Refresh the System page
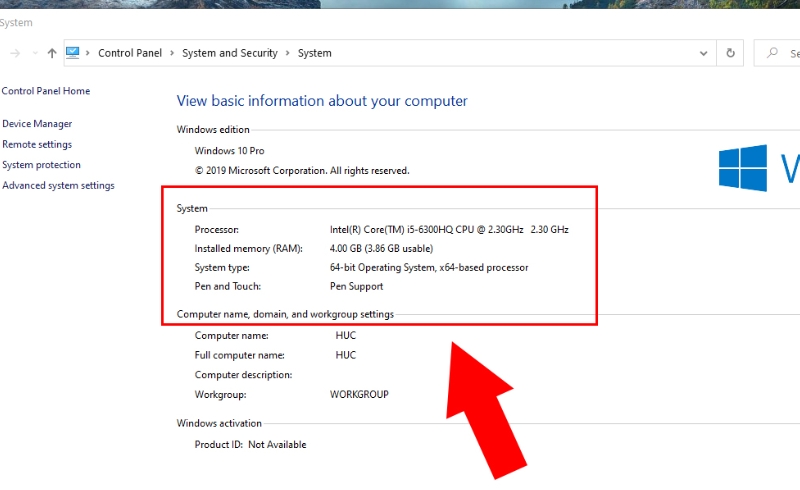 click(x=730, y=53)
